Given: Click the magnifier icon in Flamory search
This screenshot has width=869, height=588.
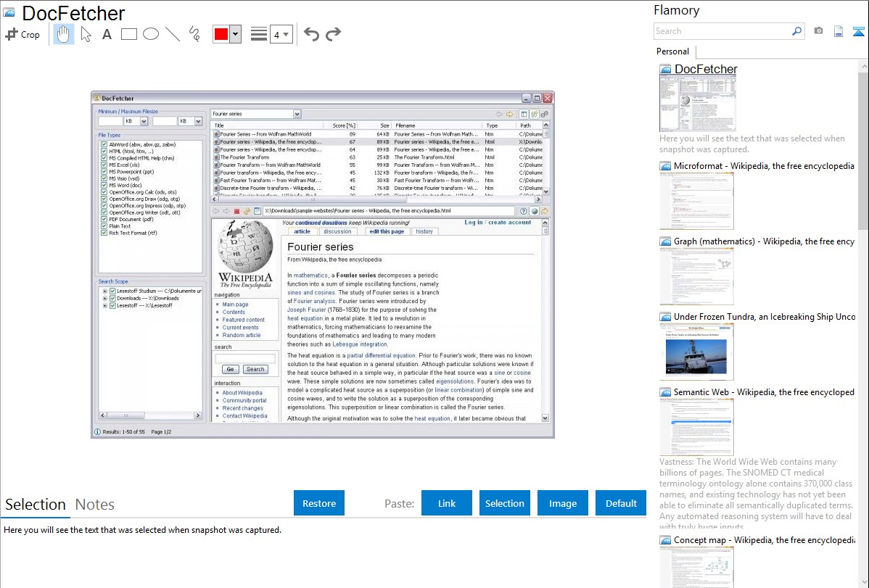Looking at the screenshot, I should pyautogui.click(x=796, y=31).
